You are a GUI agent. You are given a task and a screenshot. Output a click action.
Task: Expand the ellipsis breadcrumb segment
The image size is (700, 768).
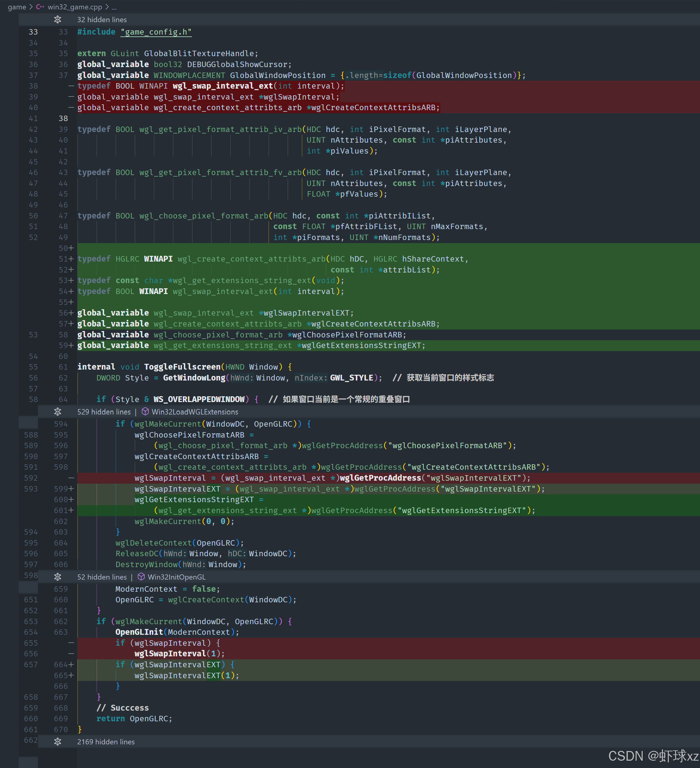(x=114, y=7)
